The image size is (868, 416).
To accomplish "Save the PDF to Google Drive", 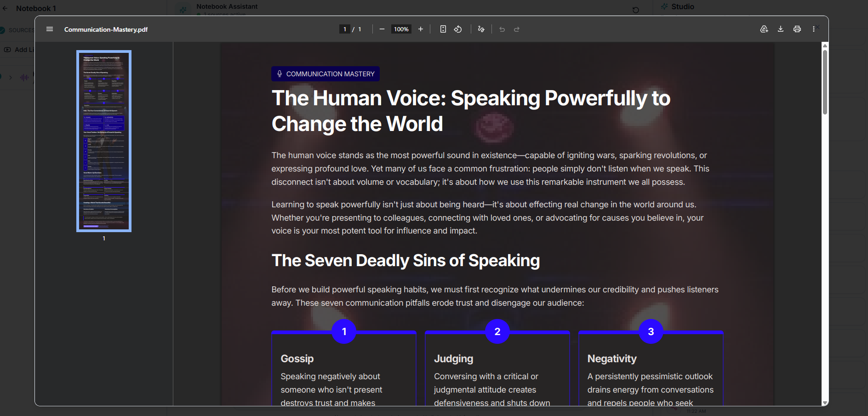I will (764, 29).
